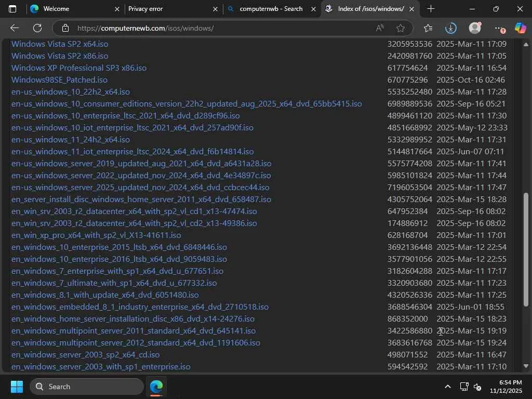The height and width of the screenshot is (399, 532).
Task: Open en_windows_7_enterprise_with_sp1 iso link
Action: [x=117, y=271]
